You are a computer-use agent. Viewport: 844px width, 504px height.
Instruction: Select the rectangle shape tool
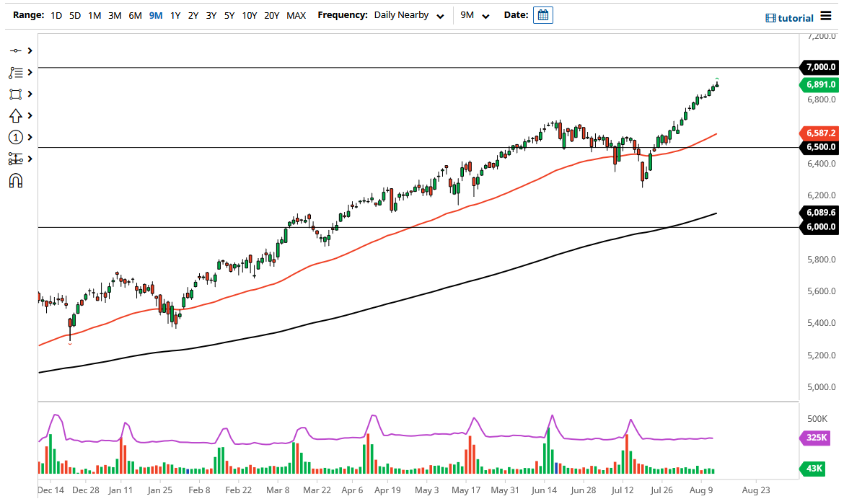coord(16,94)
